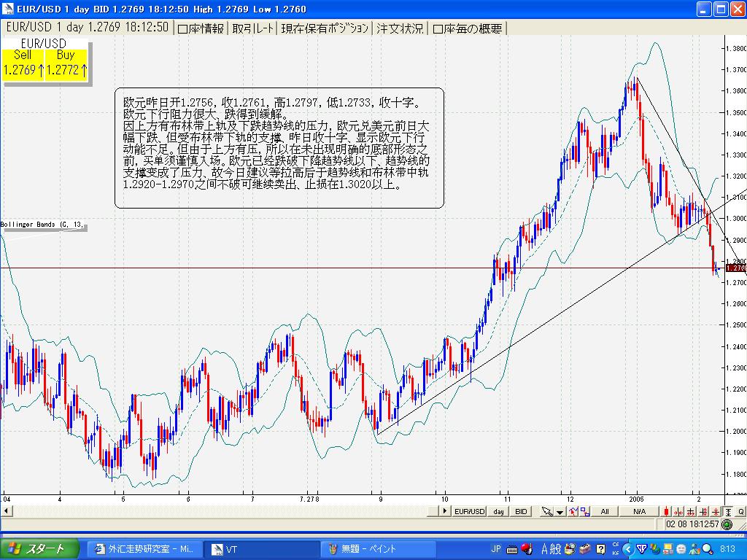This screenshot has width=747, height=560.
Task: Click the white face tray icon
Action: tap(681, 549)
